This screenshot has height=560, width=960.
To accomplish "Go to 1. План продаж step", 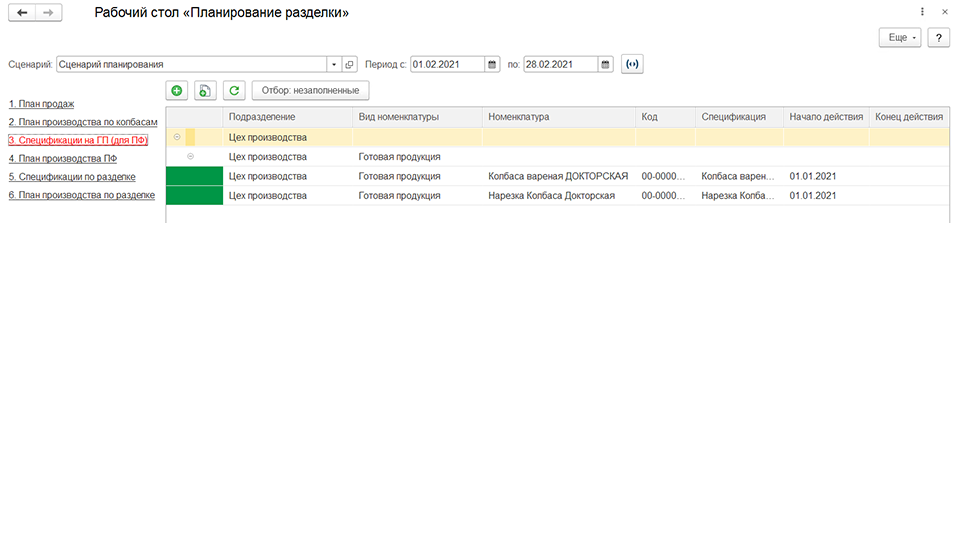I will (x=42, y=104).
